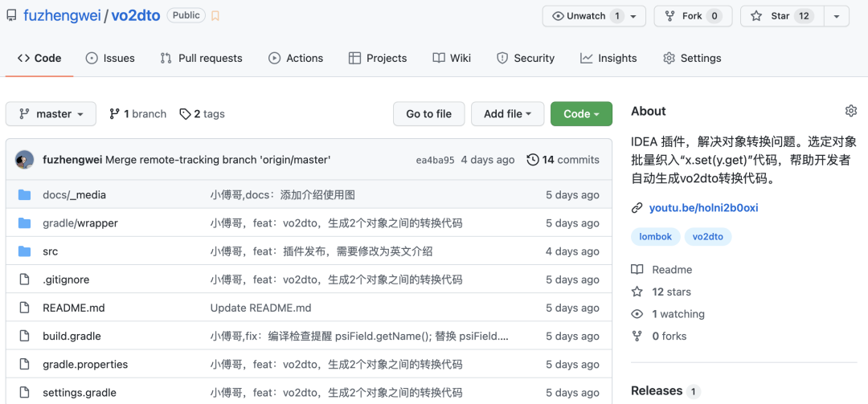Toggle Star on this repository
868x404 pixels.
[779, 16]
